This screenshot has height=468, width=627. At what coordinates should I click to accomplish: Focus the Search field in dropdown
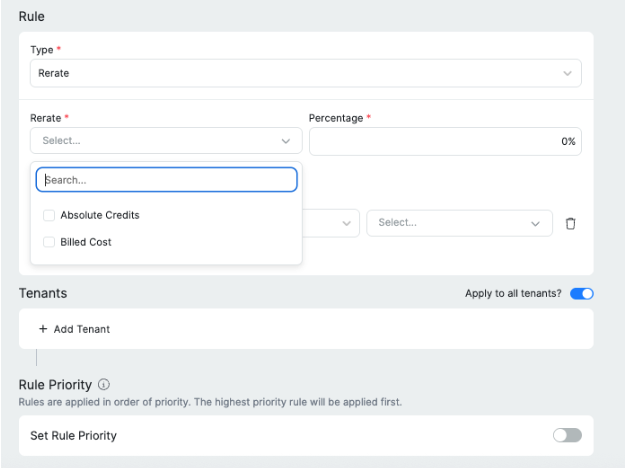[x=166, y=180]
